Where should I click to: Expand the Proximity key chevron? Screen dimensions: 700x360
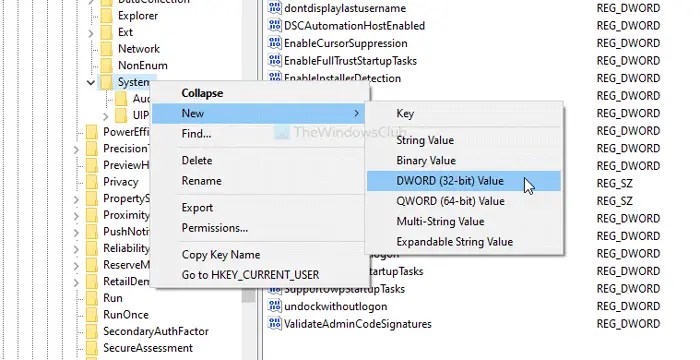click(76, 216)
